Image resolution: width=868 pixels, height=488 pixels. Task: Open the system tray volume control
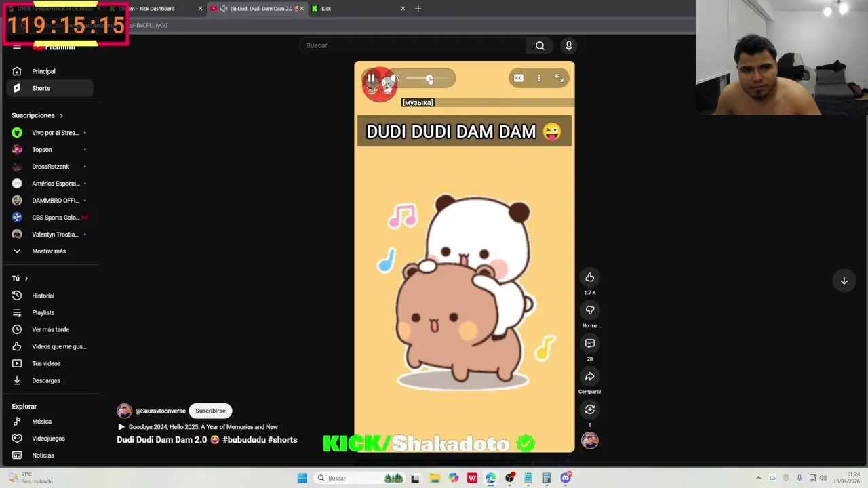823,478
